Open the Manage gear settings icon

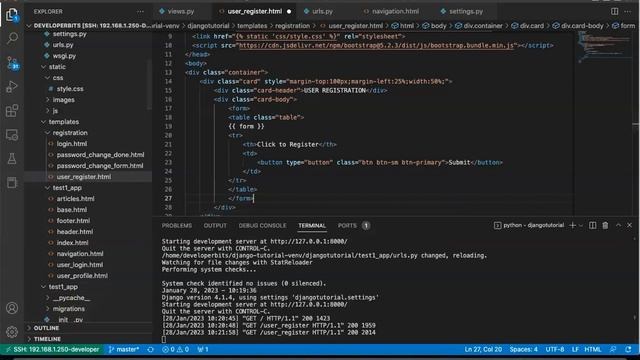click(x=12, y=332)
